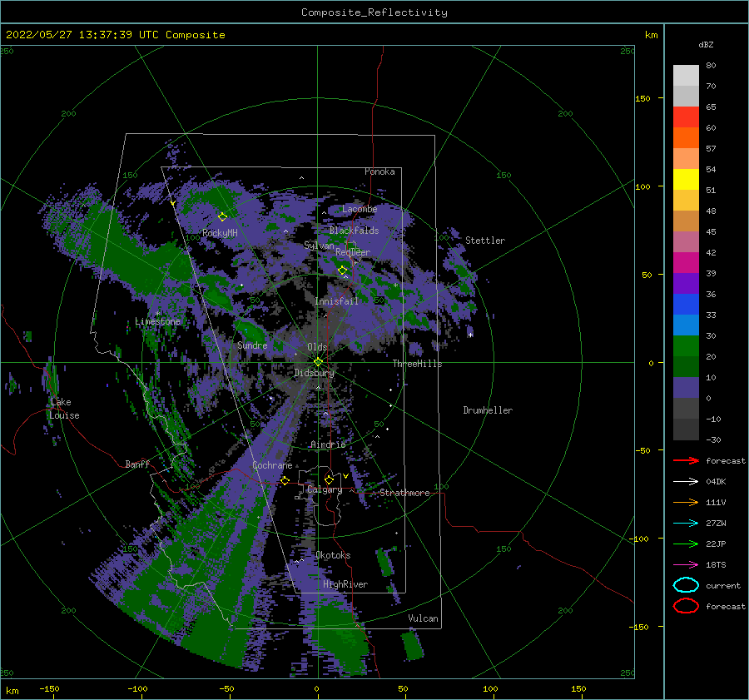This screenshot has width=749, height=700.
Task: Click the Drumheller label
Action: pos(488,410)
